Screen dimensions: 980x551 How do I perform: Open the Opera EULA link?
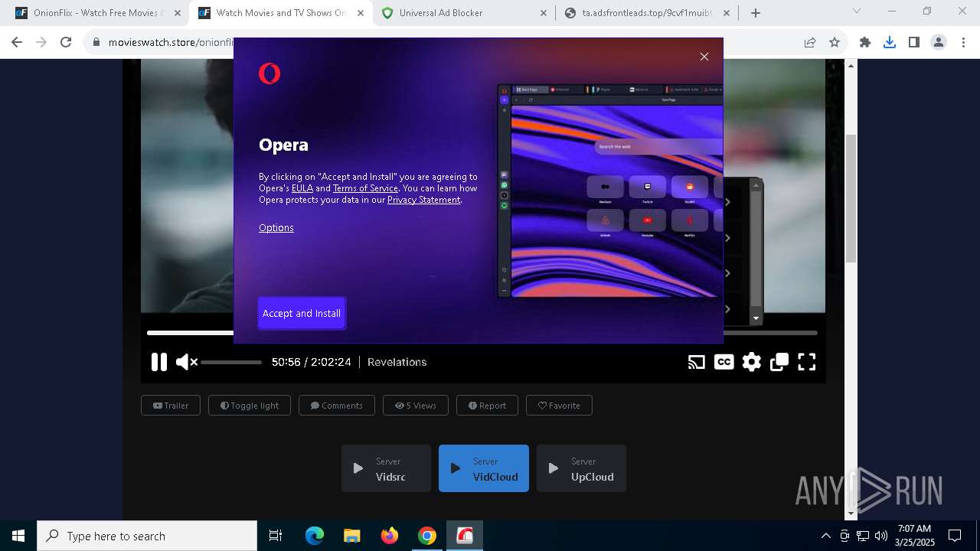click(x=302, y=188)
